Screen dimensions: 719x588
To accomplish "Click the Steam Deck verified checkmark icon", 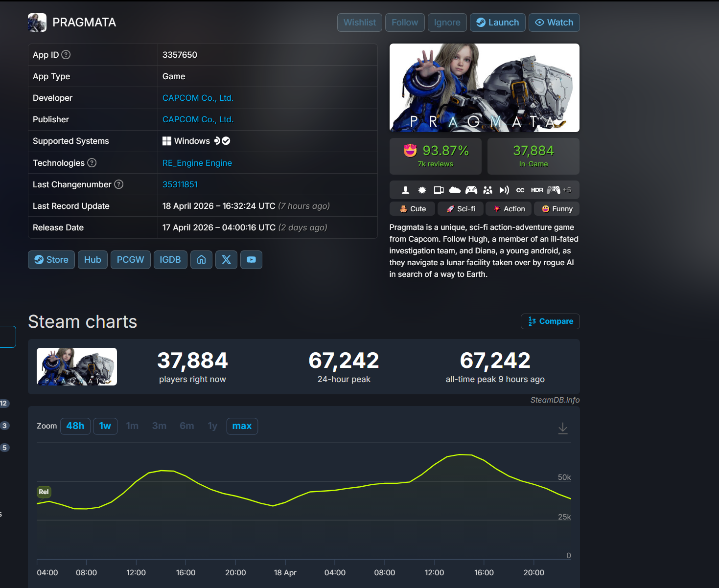I will 226,141.
